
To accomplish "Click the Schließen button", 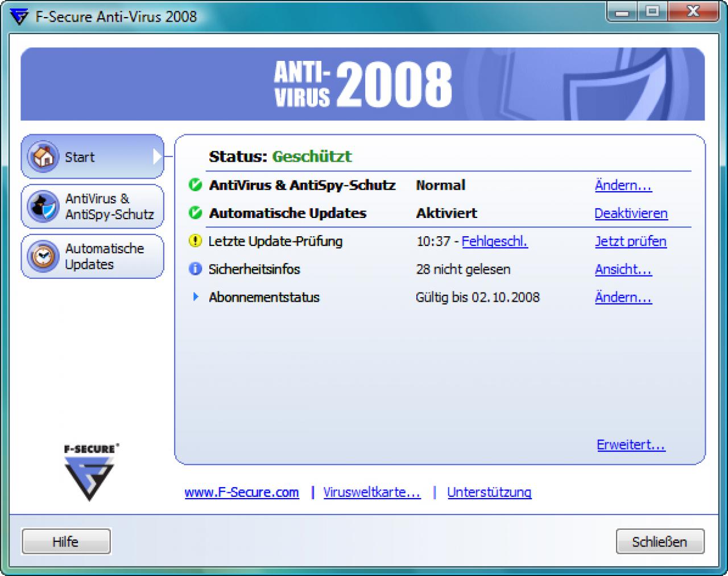I will point(660,541).
